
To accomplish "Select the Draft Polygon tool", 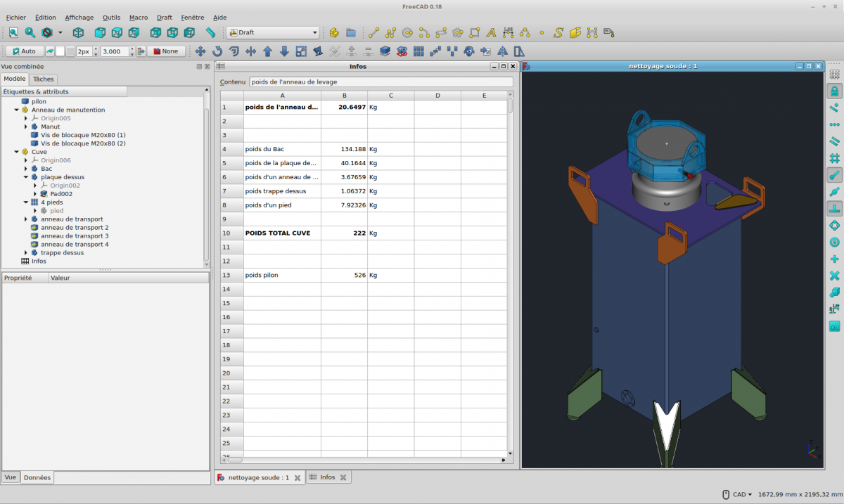I will pyautogui.click(x=458, y=32).
